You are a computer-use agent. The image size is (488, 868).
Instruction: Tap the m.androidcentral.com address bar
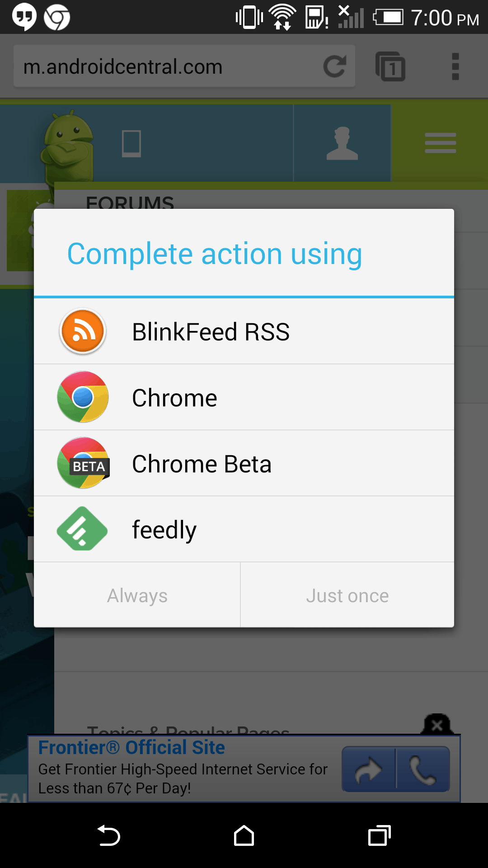(167, 67)
